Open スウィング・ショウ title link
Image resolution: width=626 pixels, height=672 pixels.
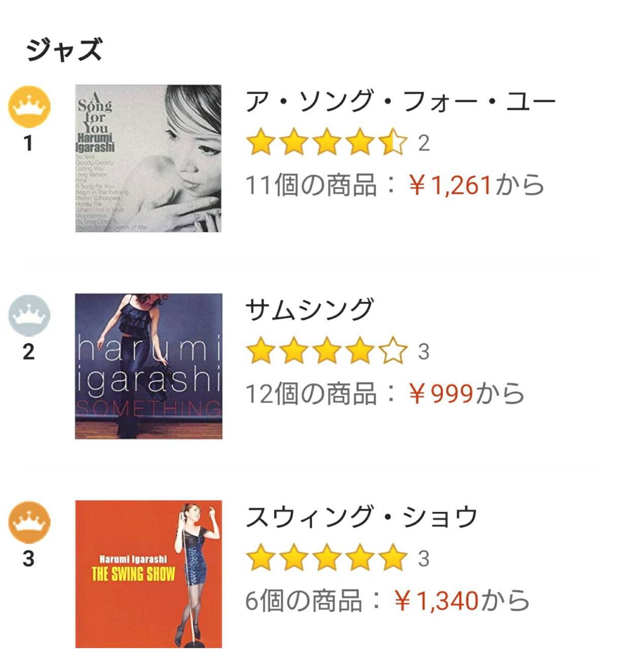(361, 517)
